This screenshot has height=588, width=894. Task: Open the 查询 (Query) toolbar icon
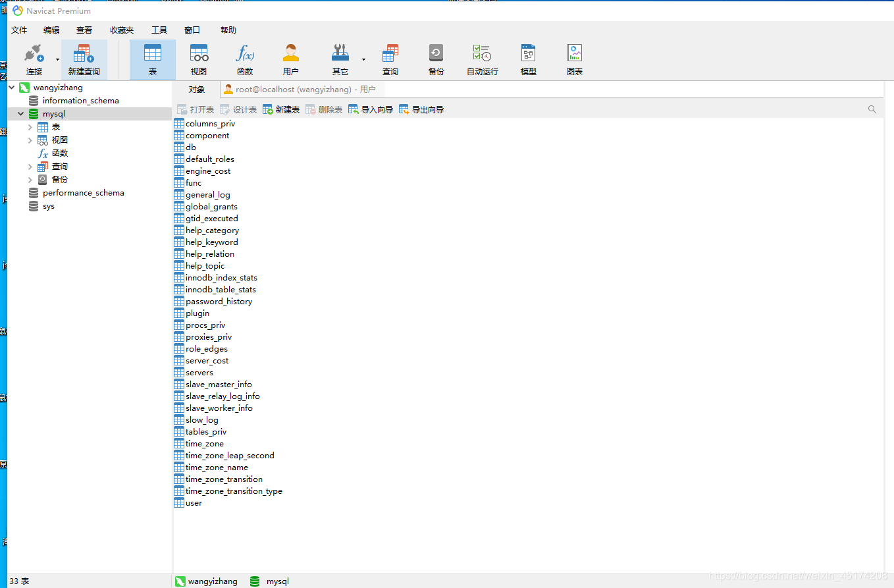pos(390,59)
